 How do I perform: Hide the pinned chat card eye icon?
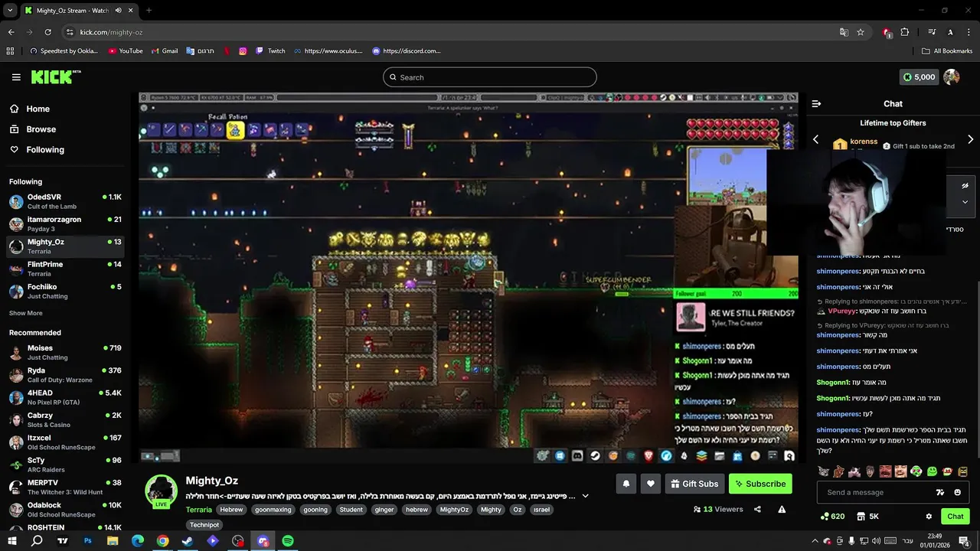(x=965, y=185)
